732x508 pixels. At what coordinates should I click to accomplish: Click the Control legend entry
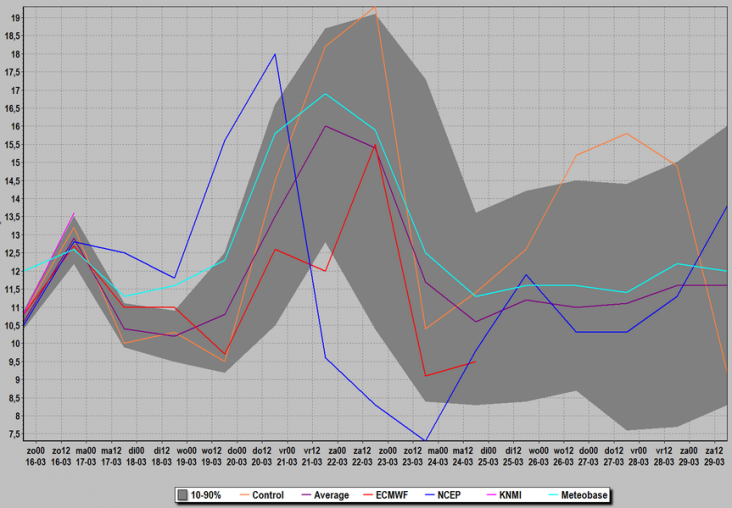point(261,495)
